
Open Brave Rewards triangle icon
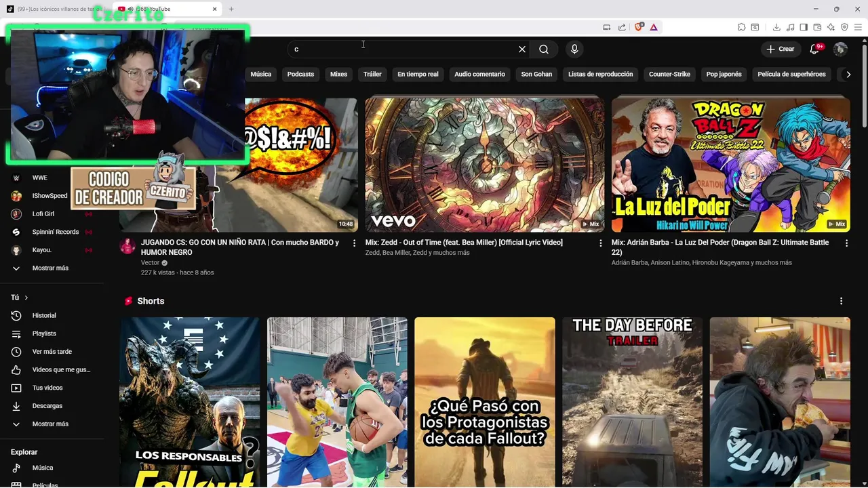point(654,27)
